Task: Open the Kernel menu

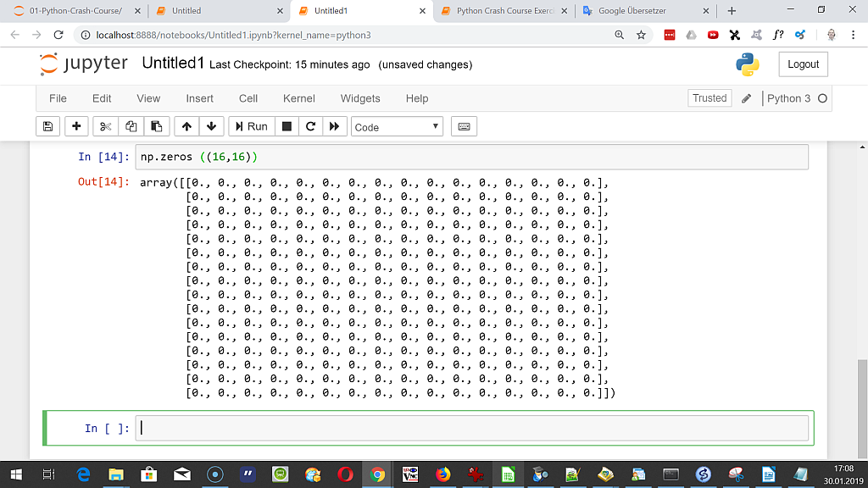Action: 299,98
